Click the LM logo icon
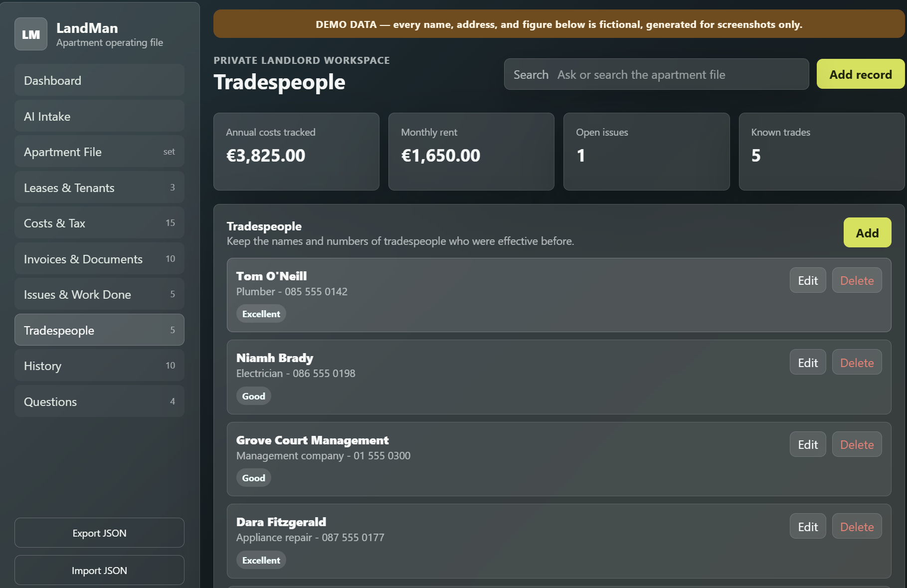Viewport: 907px width, 588px height. pyautogui.click(x=31, y=34)
